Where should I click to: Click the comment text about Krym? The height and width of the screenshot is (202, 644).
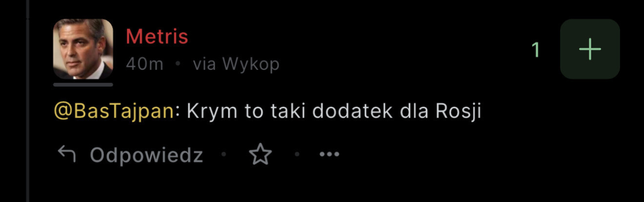coord(334,111)
